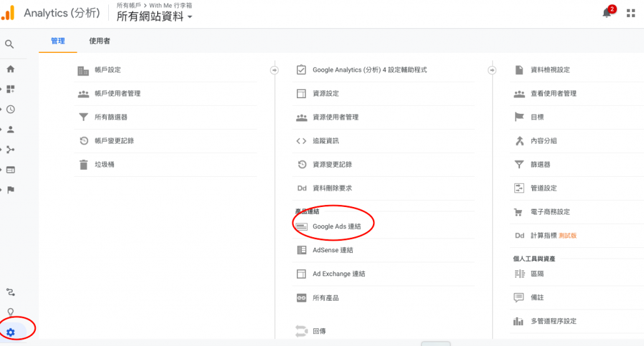Click the arrow between property and view columns
Viewport: 644px width, 346px height.
pos(492,70)
